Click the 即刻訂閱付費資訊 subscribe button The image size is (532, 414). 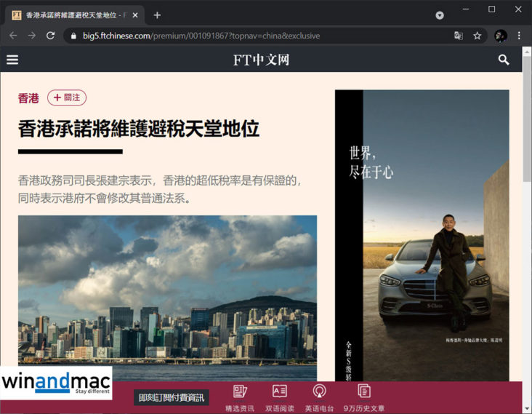(x=172, y=397)
